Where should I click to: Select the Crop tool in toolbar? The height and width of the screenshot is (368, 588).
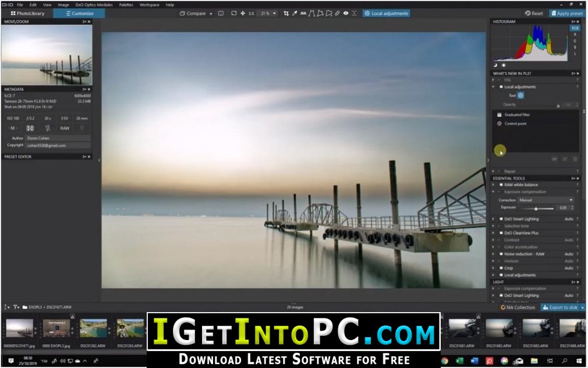pos(286,13)
